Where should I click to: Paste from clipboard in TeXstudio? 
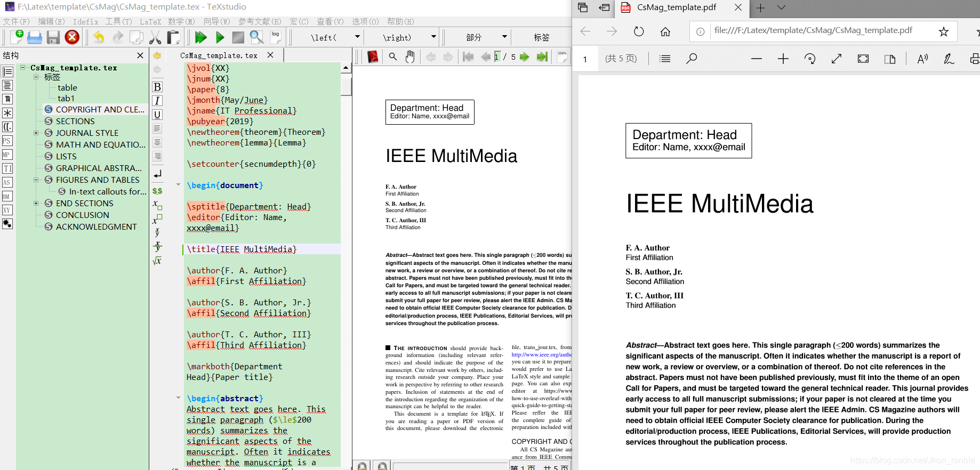[x=173, y=37]
